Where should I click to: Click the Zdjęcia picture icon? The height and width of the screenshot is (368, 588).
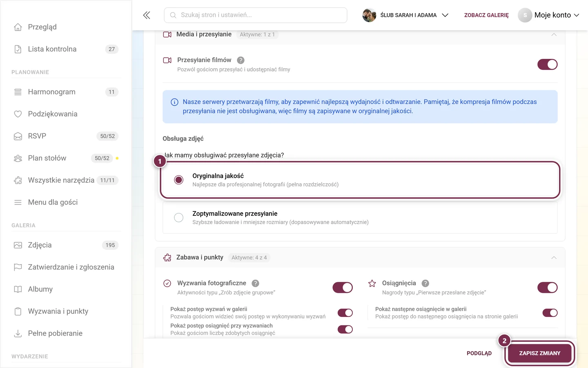coord(18,245)
